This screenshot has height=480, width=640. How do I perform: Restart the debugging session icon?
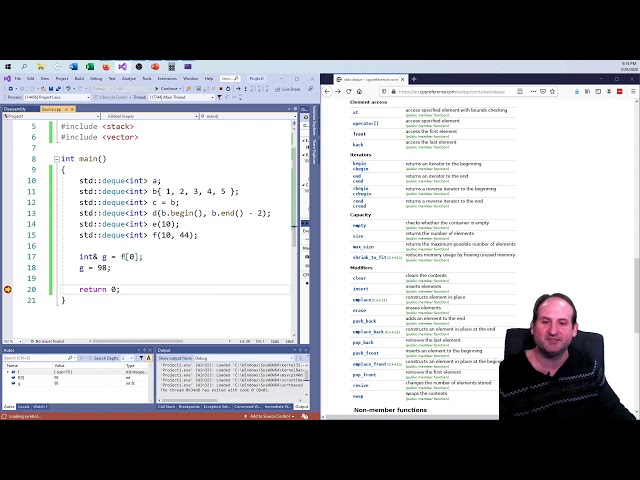pos(228,89)
